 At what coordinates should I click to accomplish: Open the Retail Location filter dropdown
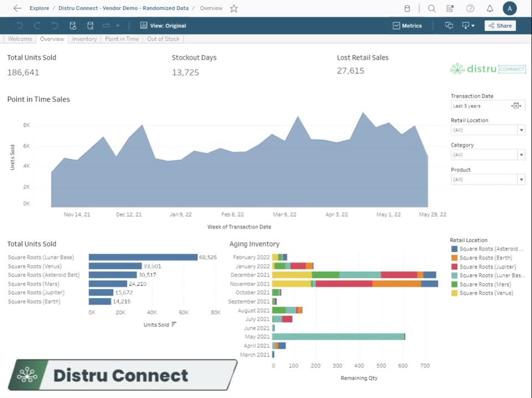[x=520, y=129]
